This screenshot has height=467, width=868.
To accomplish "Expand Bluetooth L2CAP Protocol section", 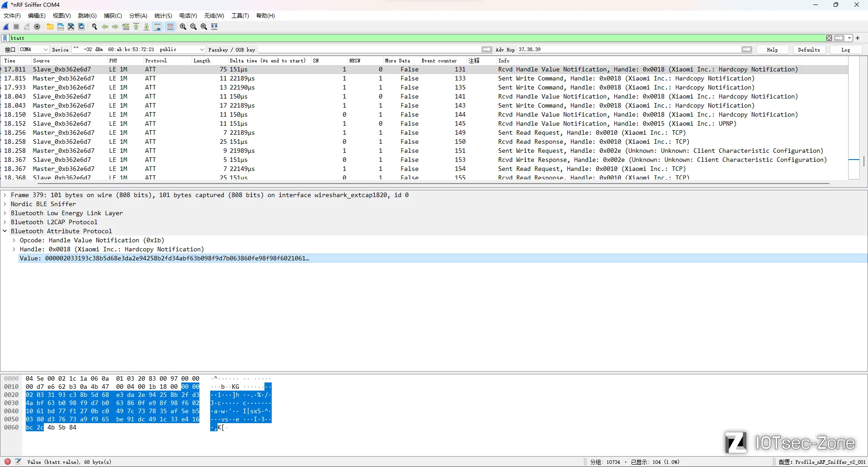I will (x=5, y=222).
